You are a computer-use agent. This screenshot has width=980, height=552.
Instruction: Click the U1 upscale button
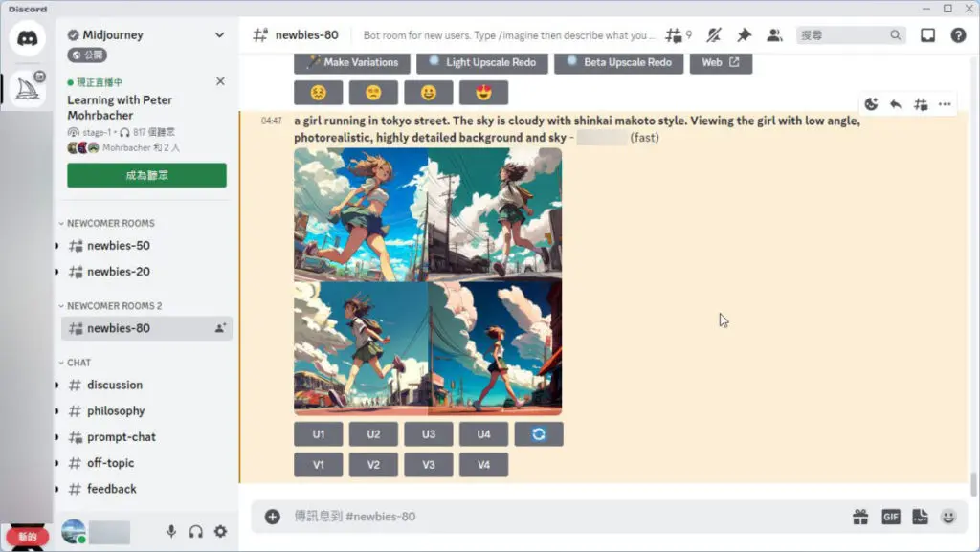(x=319, y=434)
